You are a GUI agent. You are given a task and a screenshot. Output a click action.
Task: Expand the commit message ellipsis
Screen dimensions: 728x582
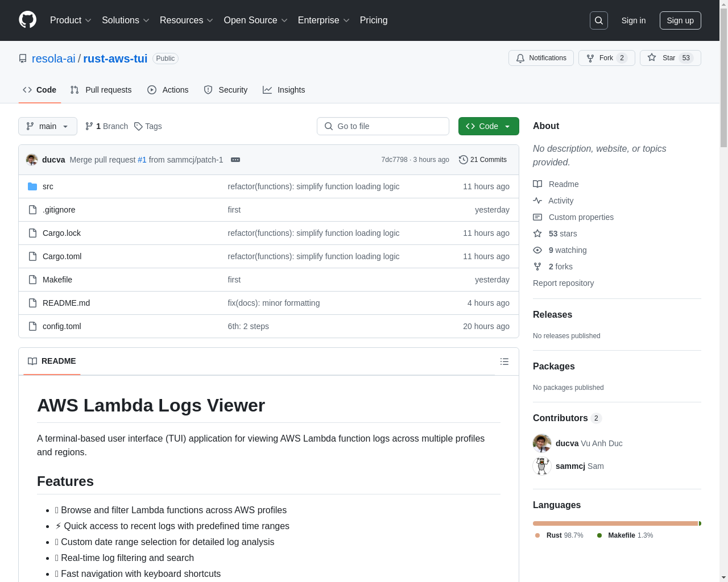[235, 160]
